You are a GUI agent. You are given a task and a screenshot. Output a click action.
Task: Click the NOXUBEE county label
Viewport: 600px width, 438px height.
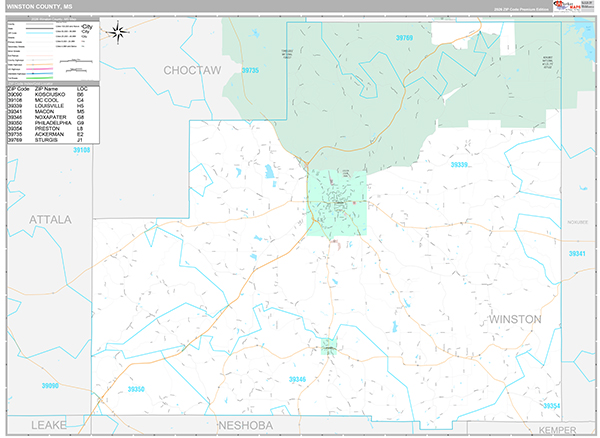(x=577, y=222)
